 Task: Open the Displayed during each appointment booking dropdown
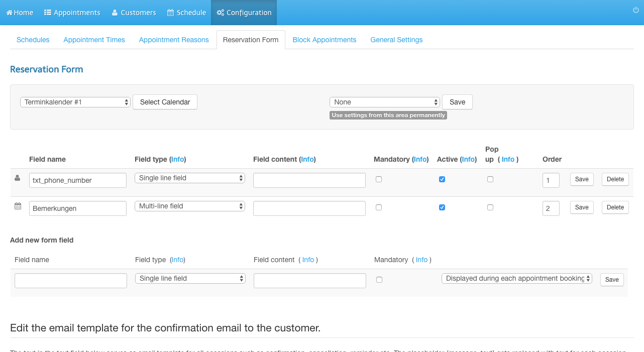517,278
